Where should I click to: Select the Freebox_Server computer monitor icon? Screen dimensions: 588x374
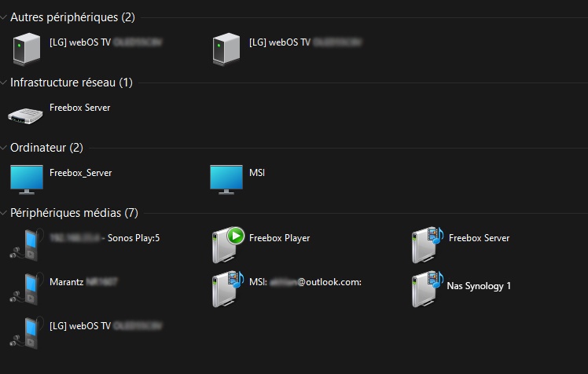coord(27,179)
